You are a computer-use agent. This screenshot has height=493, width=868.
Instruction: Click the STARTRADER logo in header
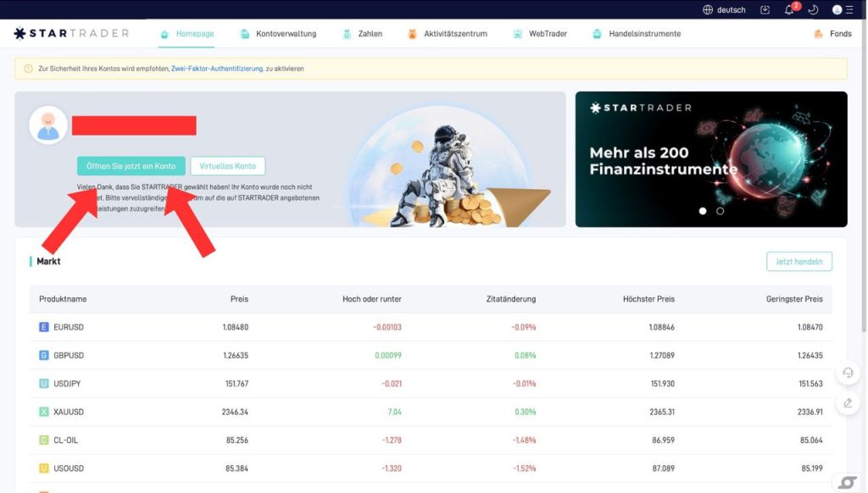pos(71,34)
